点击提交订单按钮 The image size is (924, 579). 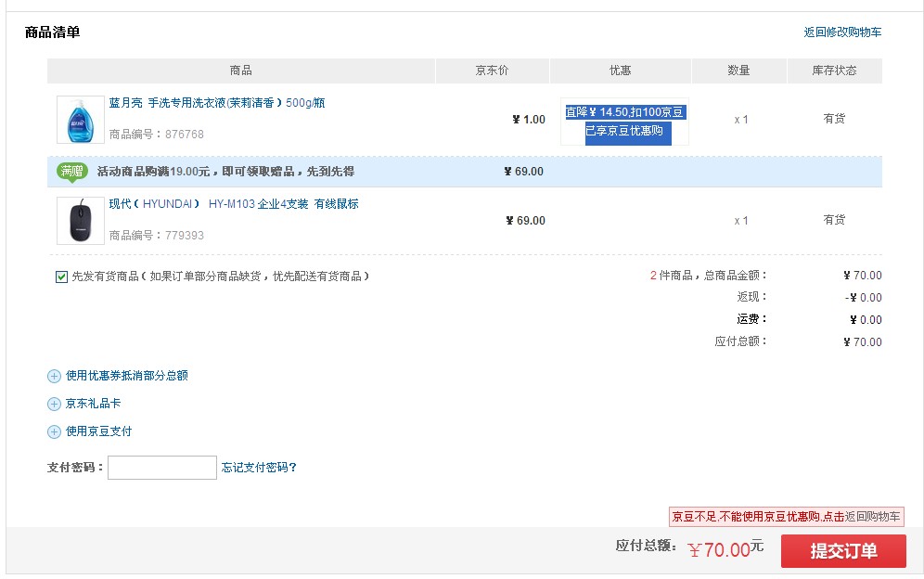[x=845, y=550]
